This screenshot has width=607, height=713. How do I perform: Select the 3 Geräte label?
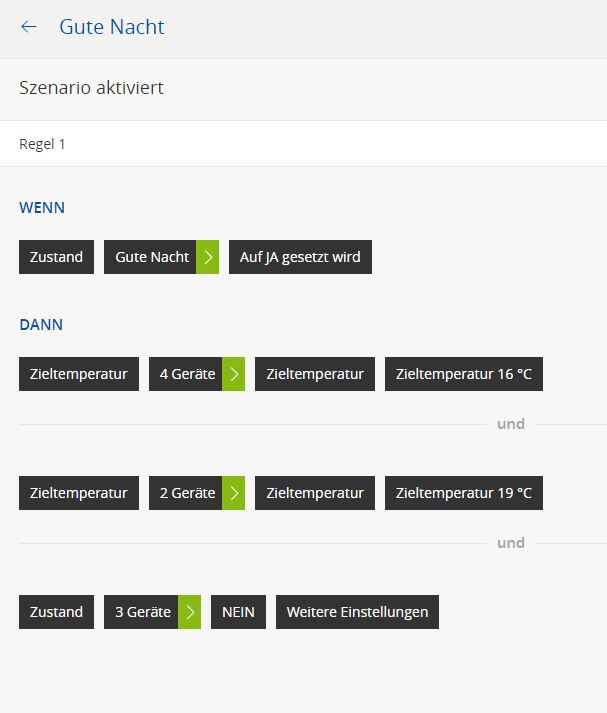coord(142,612)
